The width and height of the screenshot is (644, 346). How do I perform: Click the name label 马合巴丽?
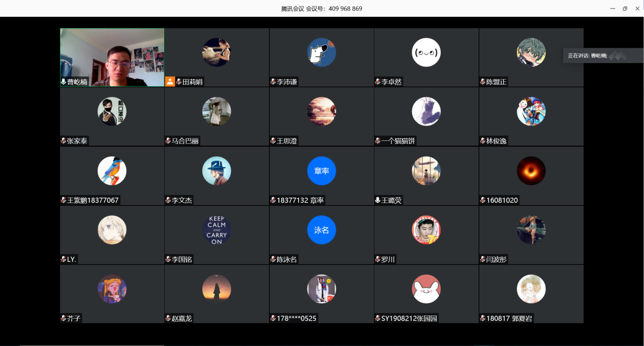pyautogui.click(x=185, y=141)
